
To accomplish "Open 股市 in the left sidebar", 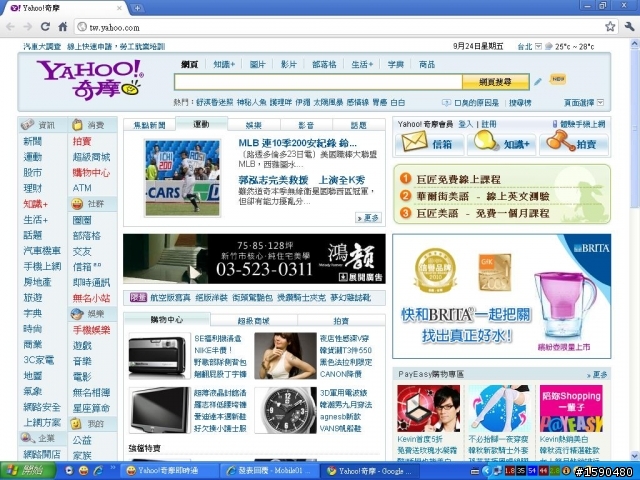I will click(33, 172).
